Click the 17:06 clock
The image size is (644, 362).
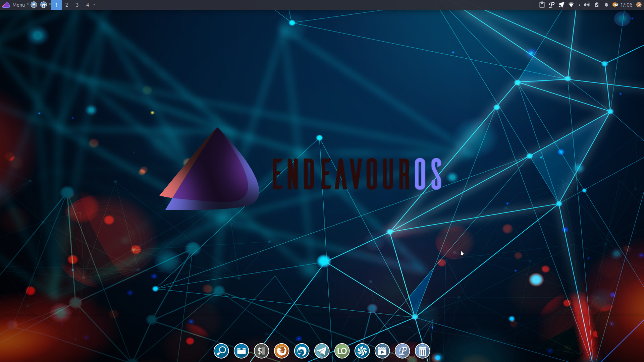tap(626, 5)
